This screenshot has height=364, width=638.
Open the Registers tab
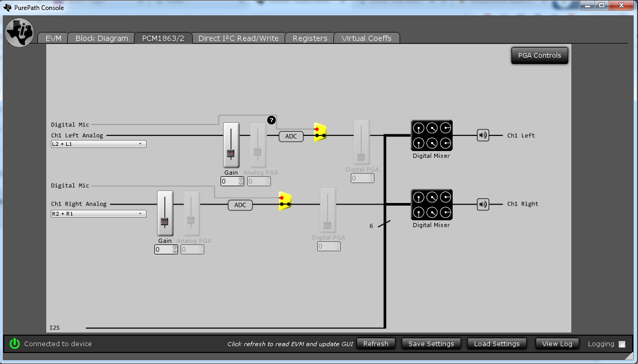tap(310, 38)
